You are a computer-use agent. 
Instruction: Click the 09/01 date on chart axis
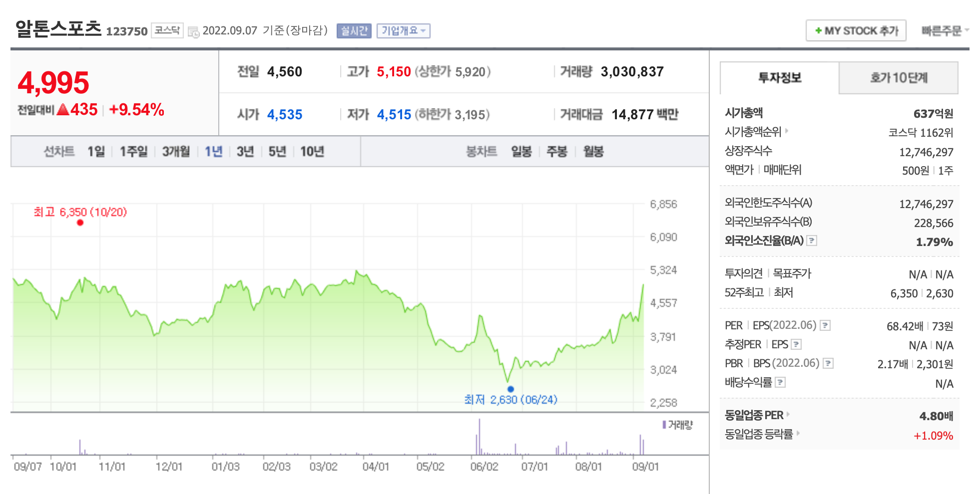click(645, 467)
